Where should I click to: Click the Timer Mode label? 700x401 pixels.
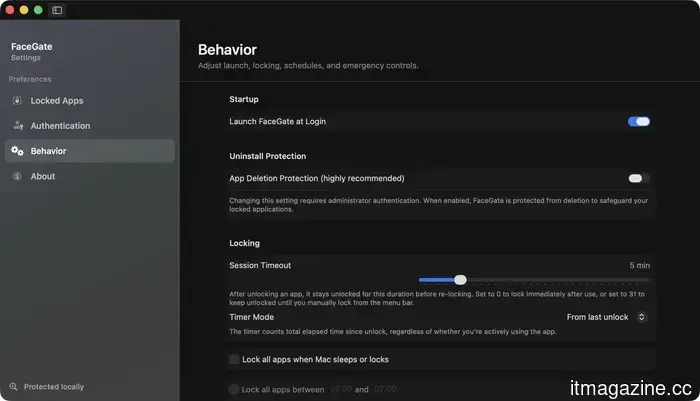(251, 317)
